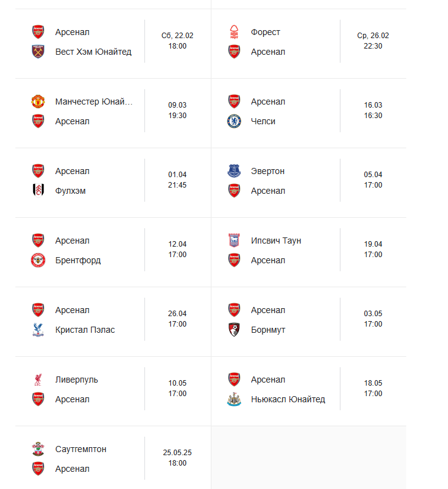Select the 25.05.25 18:00 match time
The width and height of the screenshot is (448, 489).
[x=177, y=458]
